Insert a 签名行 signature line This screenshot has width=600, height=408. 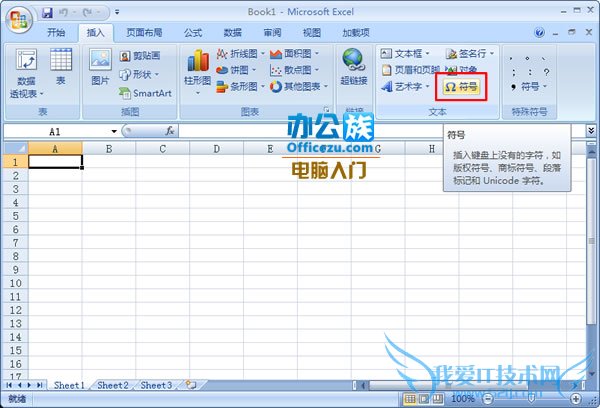470,54
